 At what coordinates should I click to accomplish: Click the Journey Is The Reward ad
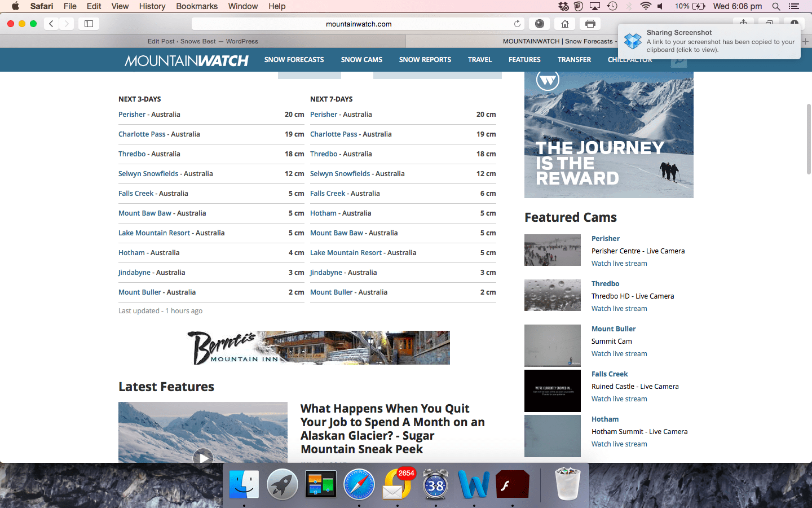[x=609, y=134]
